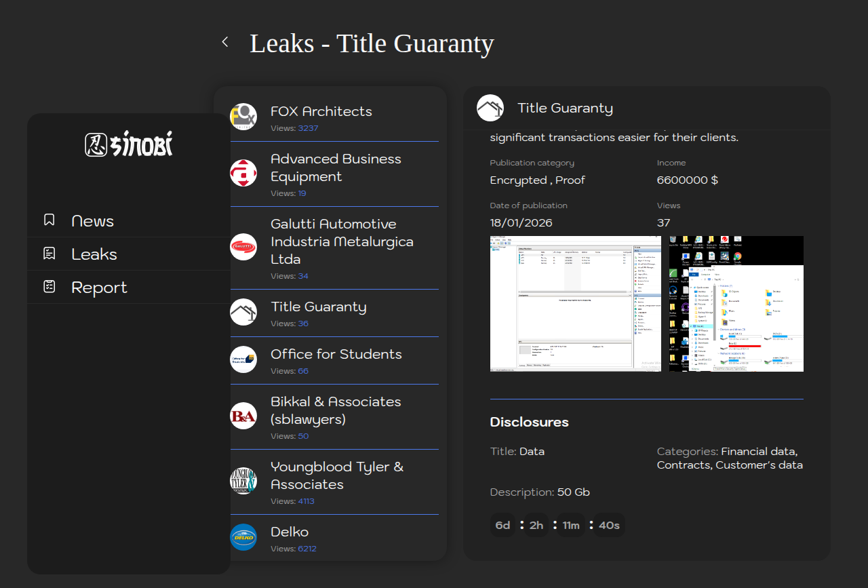Click the Bikkal & Associates B&A logo
Image resolution: width=868 pixels, height=588 pixels.
(243, 416)
